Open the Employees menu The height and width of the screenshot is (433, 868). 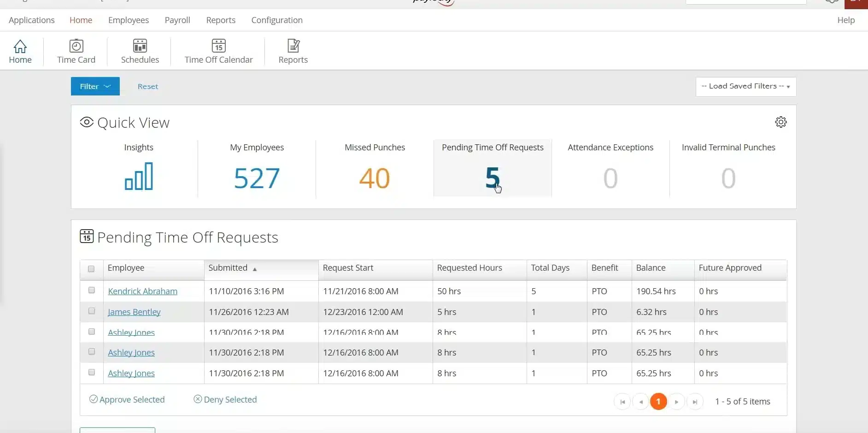pos(129,20)
